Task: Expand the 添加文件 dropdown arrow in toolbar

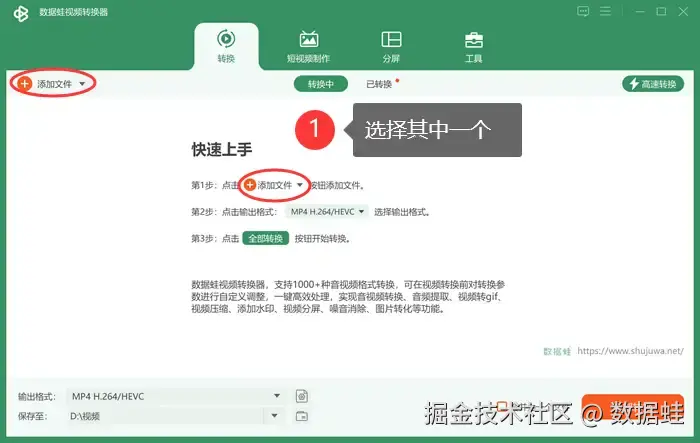Action: [x=82, y=84]
